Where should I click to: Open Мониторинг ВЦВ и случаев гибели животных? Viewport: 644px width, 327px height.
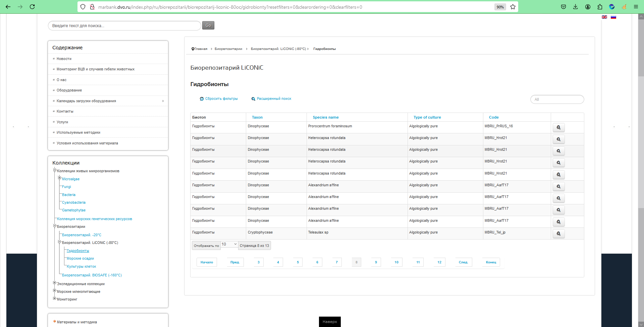pyautogui.click(x=96, y=69)
